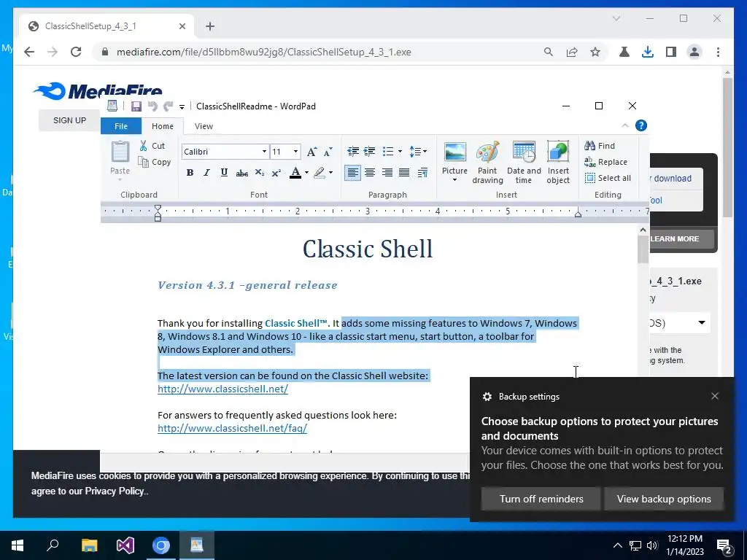Switch to the Home ribbon tab

click(163, 126)
